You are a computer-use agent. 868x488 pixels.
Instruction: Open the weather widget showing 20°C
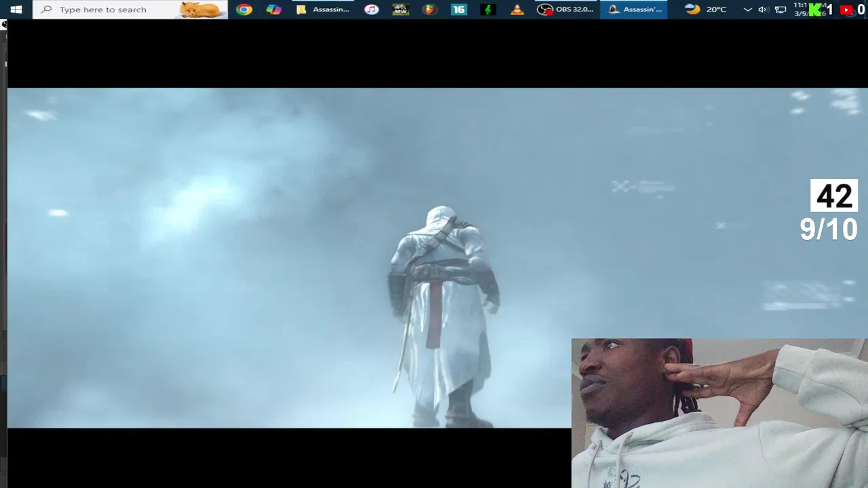coord(706,9)
